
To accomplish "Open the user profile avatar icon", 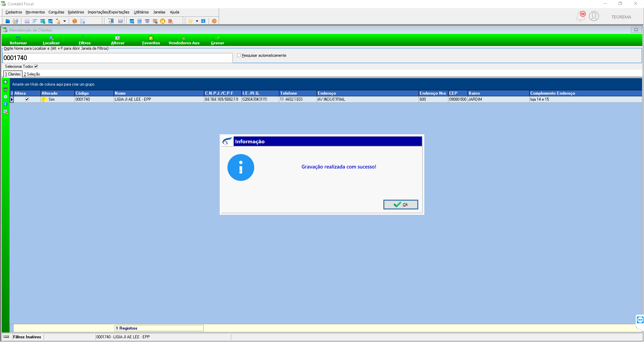I will pyautogui.click(x=594, y=16).
